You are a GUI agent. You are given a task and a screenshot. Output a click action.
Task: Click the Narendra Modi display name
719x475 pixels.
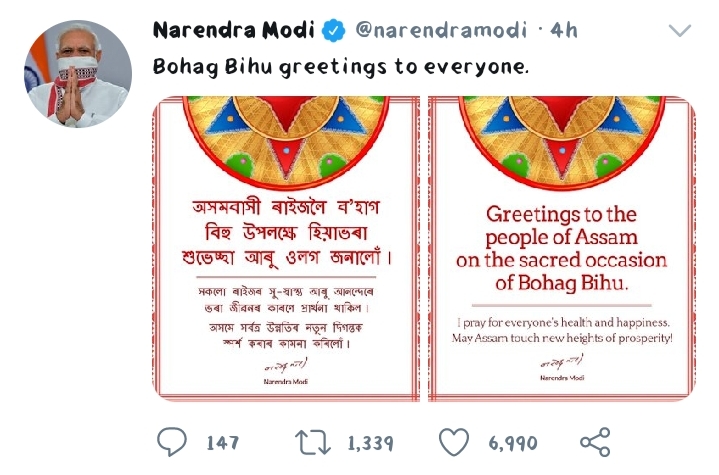click(x=234, y=30)
